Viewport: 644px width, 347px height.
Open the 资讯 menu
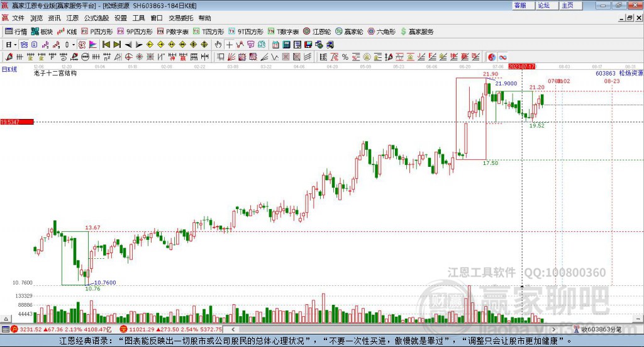[x=54, y=18]
